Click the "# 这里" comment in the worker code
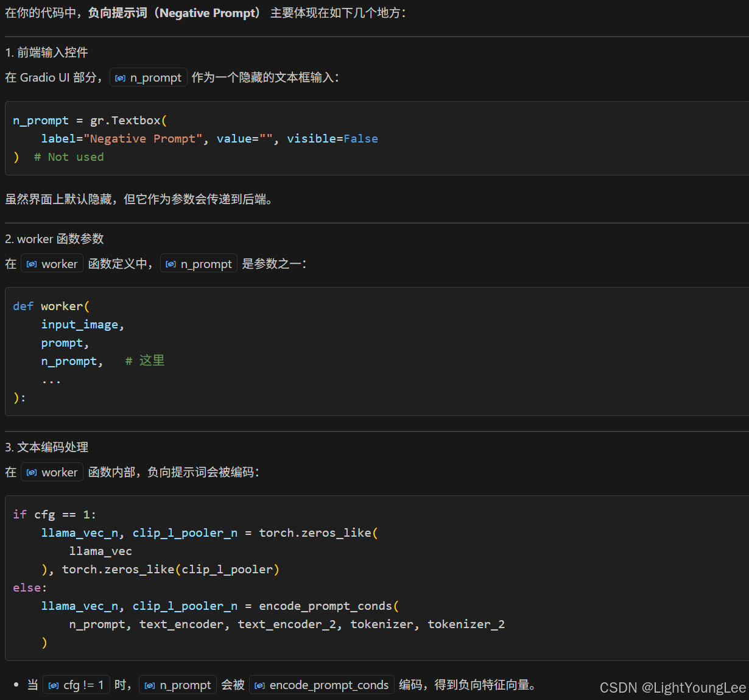Screen dimensions: 749x700 click(145, 361)
